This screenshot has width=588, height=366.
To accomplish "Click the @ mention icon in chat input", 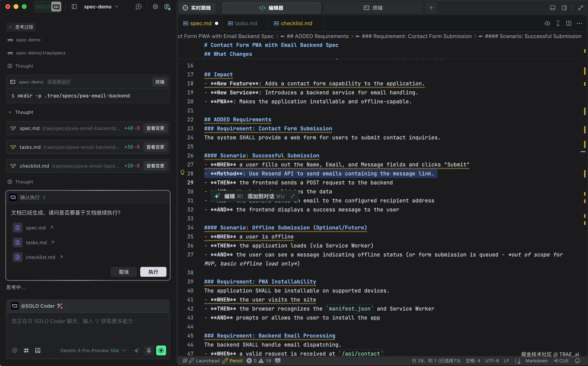I will [15, 350].
